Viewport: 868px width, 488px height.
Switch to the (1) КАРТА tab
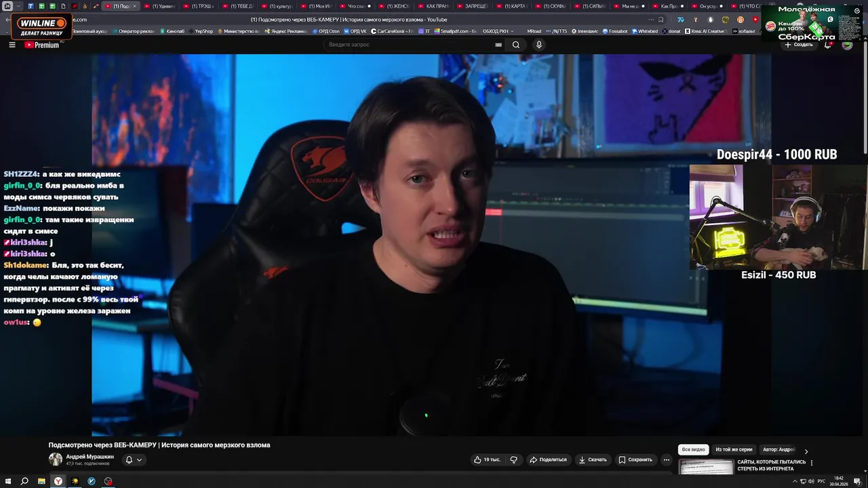pyautogui.click(x=512, y=6)
